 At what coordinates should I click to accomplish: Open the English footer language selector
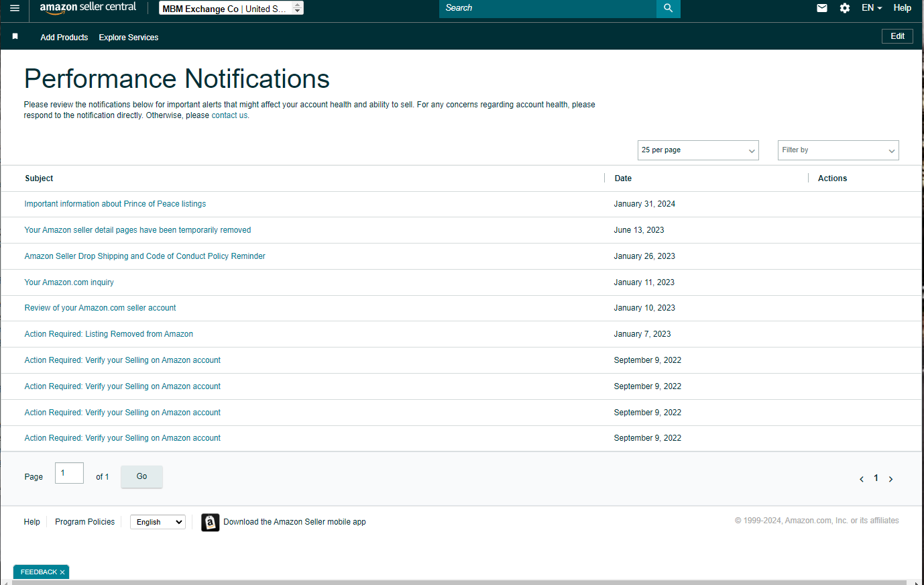click(x=158, y=522)
